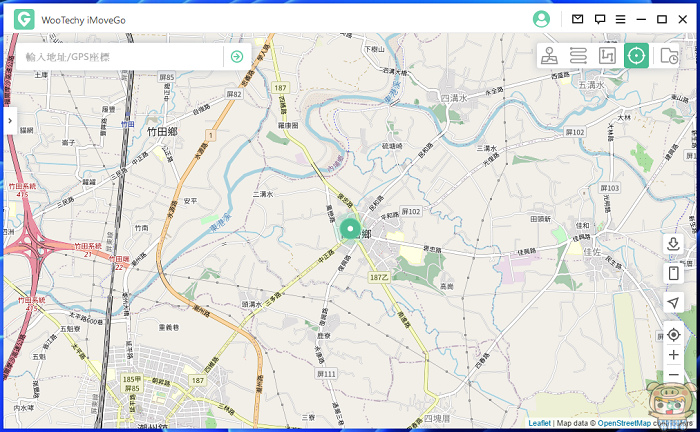Zoom out the map with minus button
The height and width of the screenshot is (432, 700).
click(673, 375)
